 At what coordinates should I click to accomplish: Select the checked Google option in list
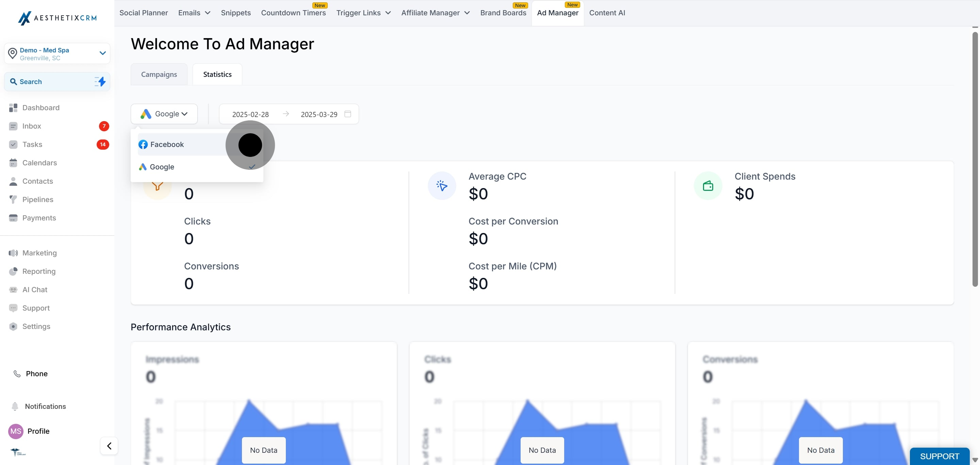[x=162, y=167]
